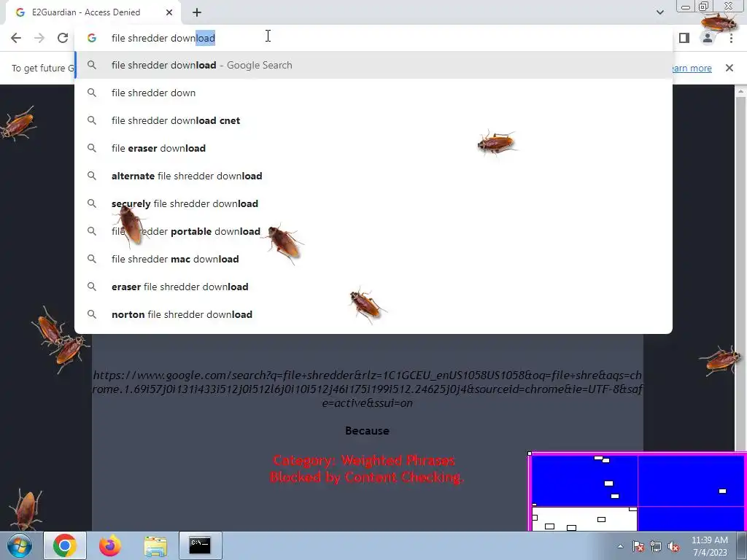Close the E2Guardian Access Denied tab
The width and height of the screenshot is (747, 560).
[x=169, y=12]
